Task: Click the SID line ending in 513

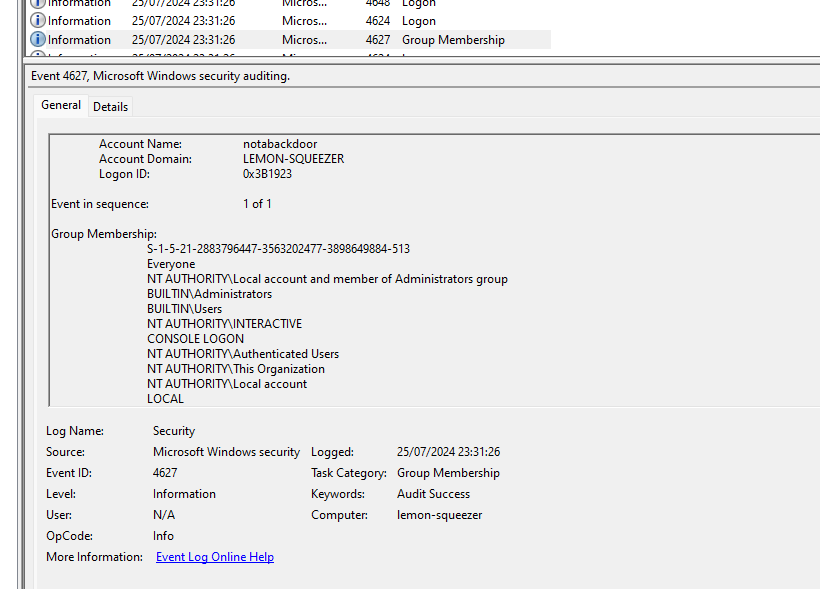Action: [x=278, y=249]
